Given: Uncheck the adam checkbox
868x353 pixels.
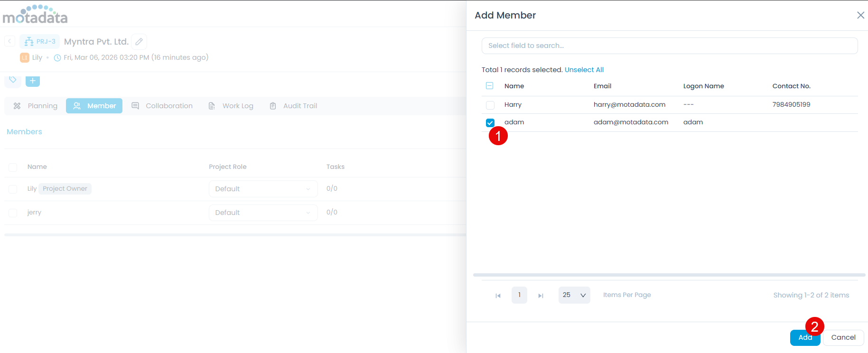Looking at the screenshot, I should point(490,123).
